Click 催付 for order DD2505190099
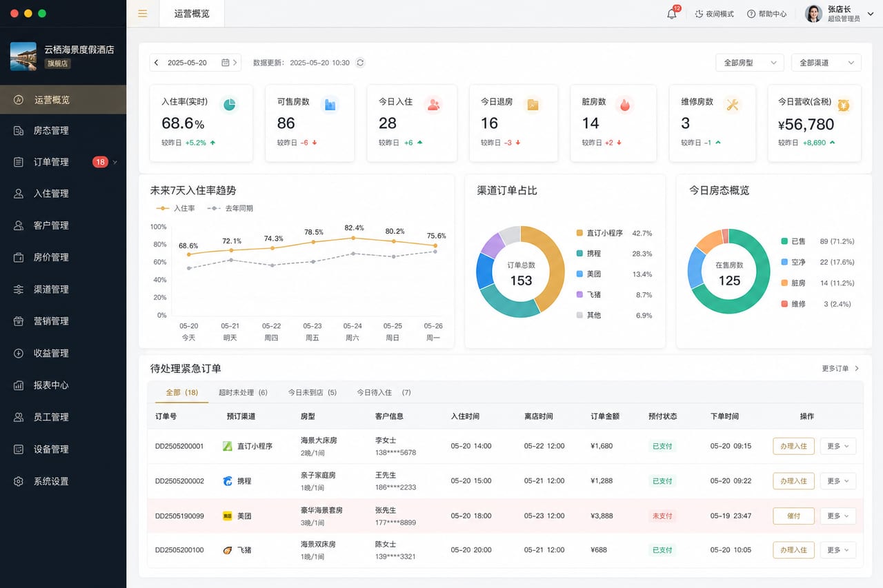 [793, 516]
